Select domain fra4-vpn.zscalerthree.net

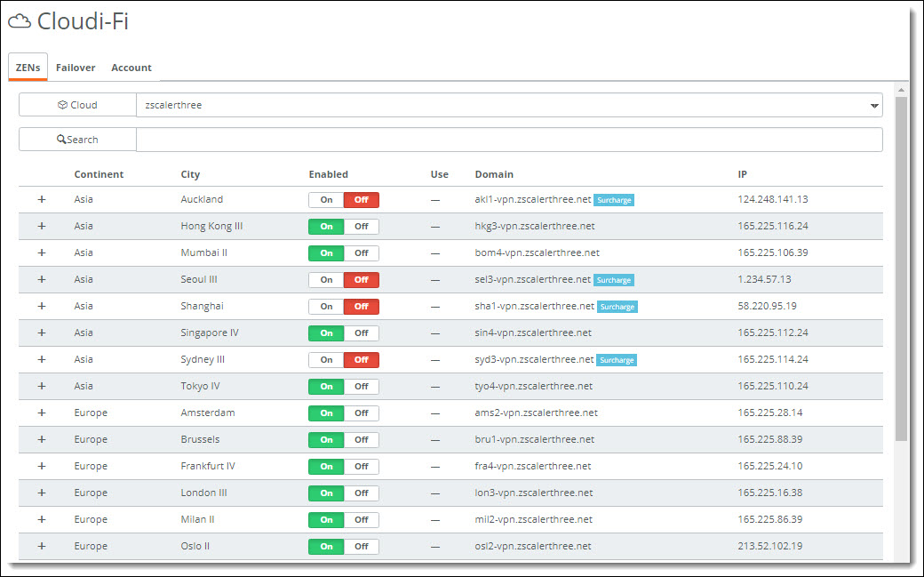(533, 466)
